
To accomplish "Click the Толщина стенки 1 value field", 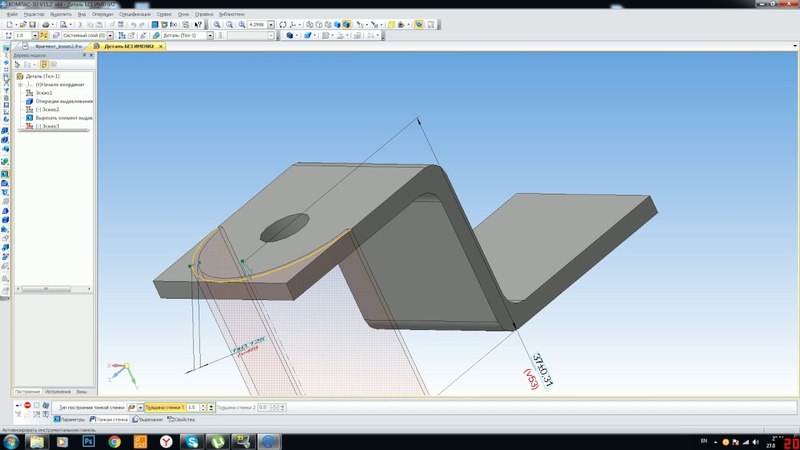I will click(x=192, y=407).
